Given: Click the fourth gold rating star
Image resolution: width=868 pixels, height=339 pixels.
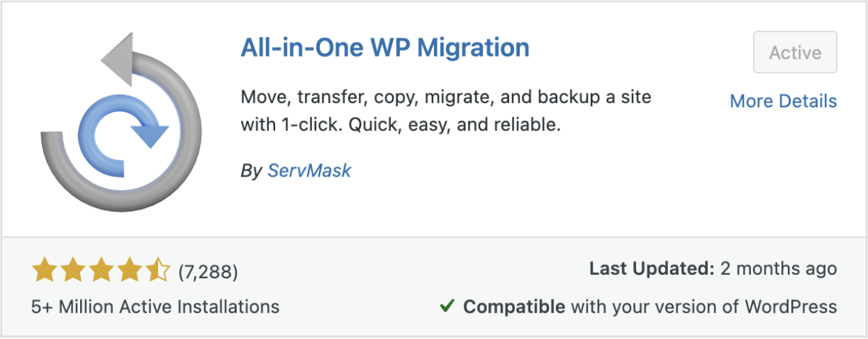Looking at the screenshot, I should click(130, 269).
